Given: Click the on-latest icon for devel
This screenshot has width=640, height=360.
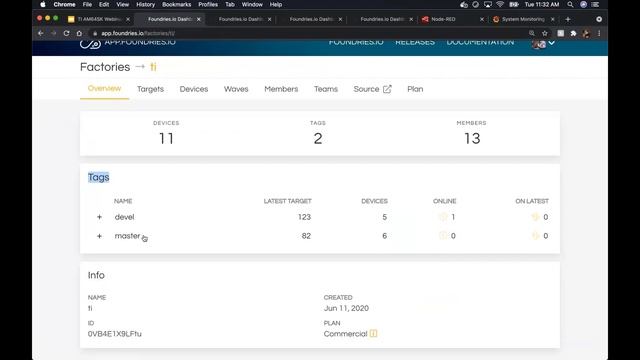Looking at the screenshot, I should [535, 217].
